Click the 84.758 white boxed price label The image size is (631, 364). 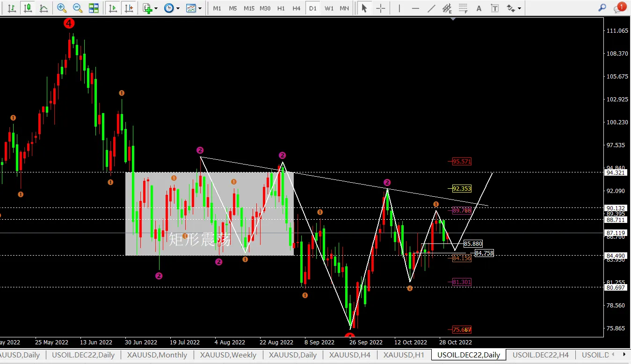484,253
